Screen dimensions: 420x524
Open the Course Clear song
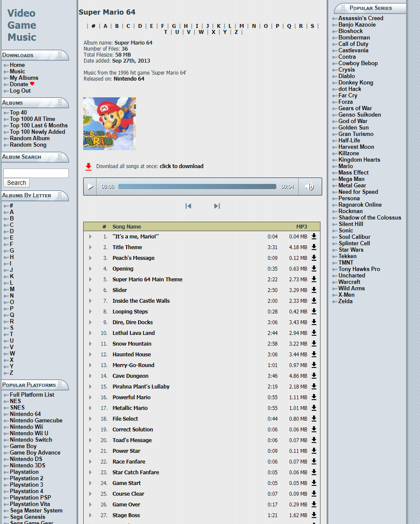(128, 494)
